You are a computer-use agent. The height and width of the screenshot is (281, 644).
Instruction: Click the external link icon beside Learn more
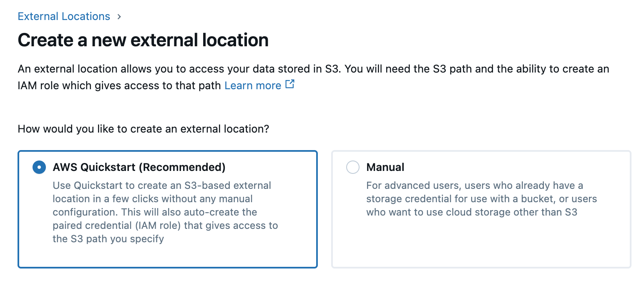tap(289, 84)
